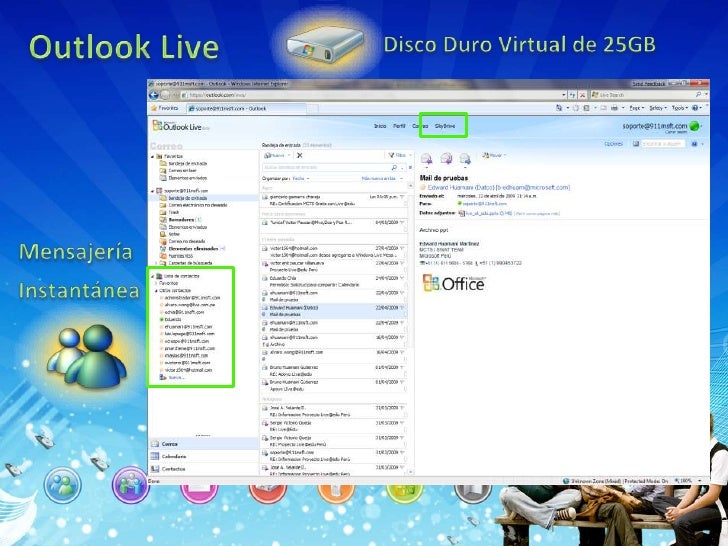Image resolution: width=728 pixels, height=546 pixels.
Task: Open the browser Safety menu
Action: [x=657, y=108]
